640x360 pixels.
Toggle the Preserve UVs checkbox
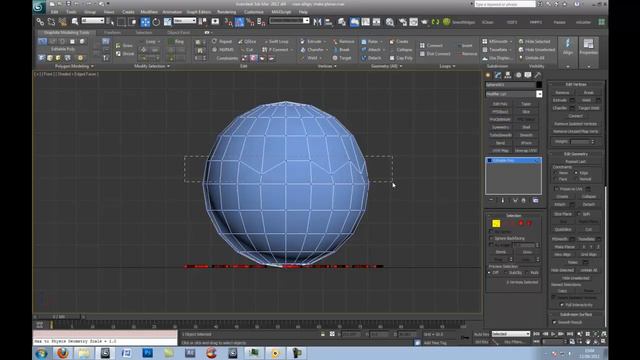[x=556, y=189]
